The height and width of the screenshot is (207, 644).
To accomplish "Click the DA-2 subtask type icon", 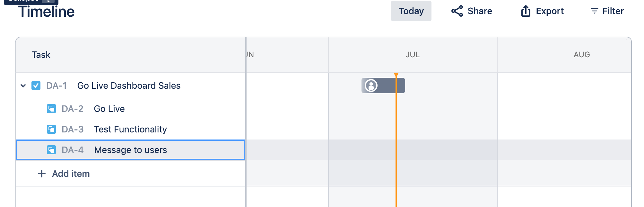I will pos(51,109).
